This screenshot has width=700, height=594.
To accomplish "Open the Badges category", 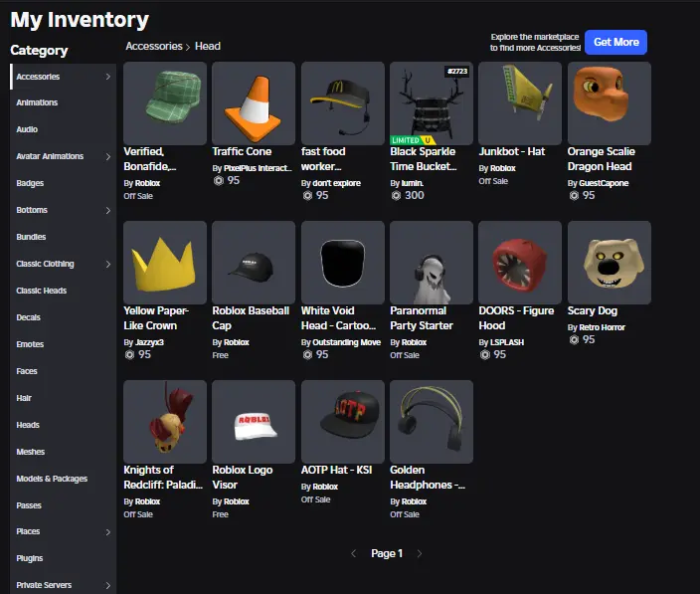I will tap(30, 183).
